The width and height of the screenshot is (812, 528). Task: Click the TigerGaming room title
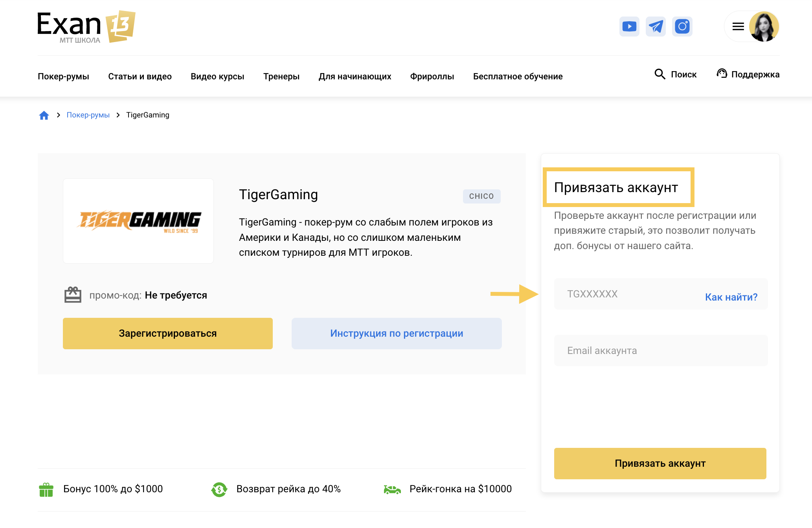tap(278, 194)
